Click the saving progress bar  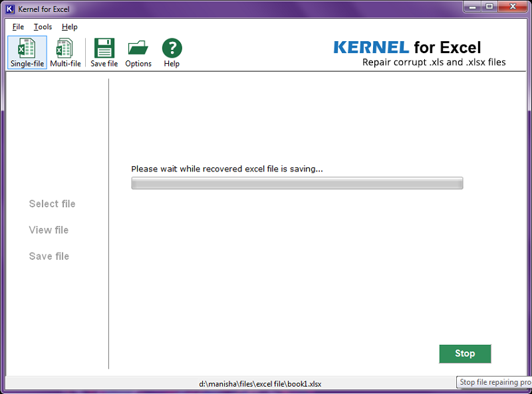[x=297, y=183]
